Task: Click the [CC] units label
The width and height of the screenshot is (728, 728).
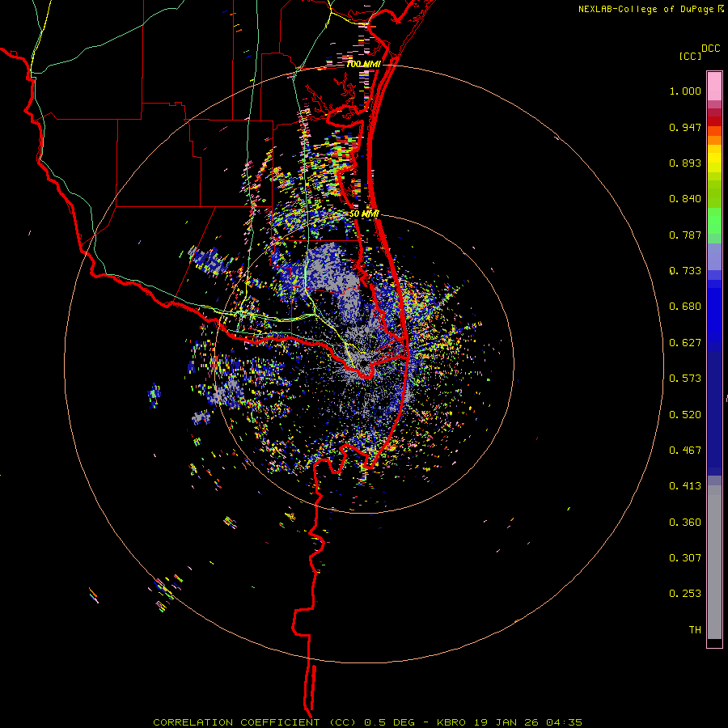Action: [x=691, y=56]
